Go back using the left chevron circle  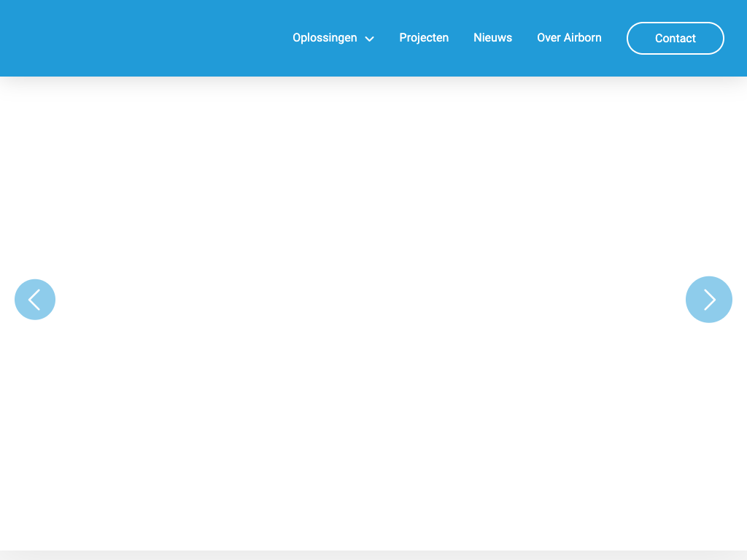(x=35, y=300)
